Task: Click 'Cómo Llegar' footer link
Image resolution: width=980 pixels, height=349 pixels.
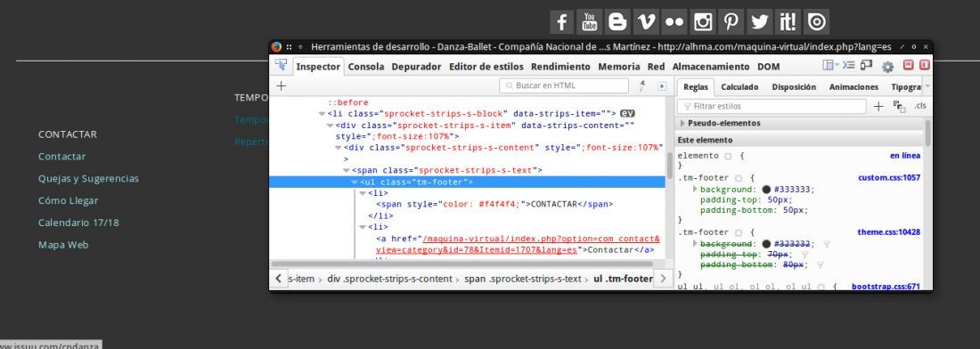Action: coord(68,200)
